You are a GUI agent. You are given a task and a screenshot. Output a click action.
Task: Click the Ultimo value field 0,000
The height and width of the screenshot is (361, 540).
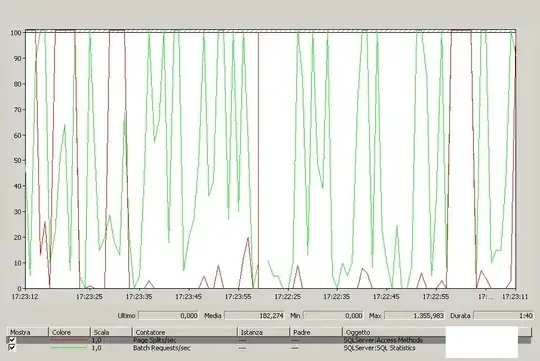168,316
